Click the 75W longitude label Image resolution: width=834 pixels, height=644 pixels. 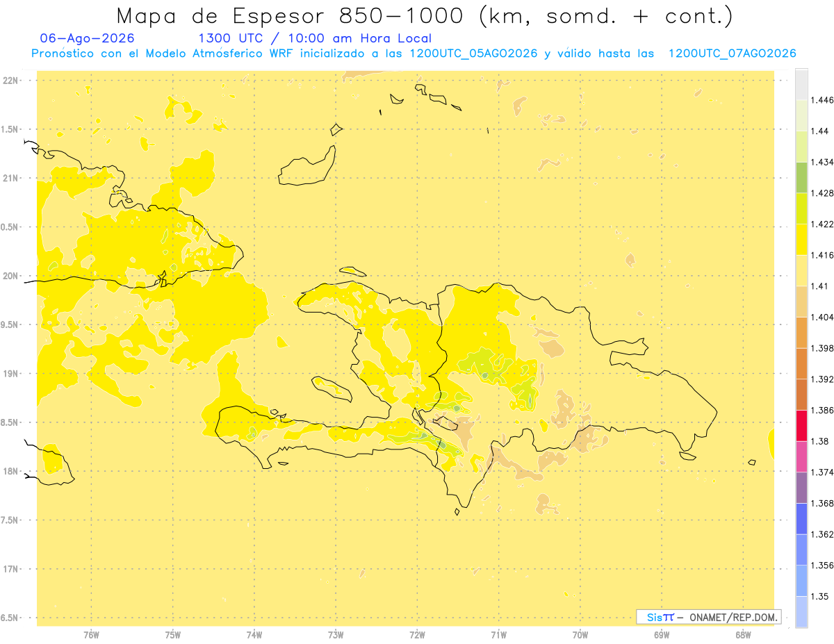(172, 634)
